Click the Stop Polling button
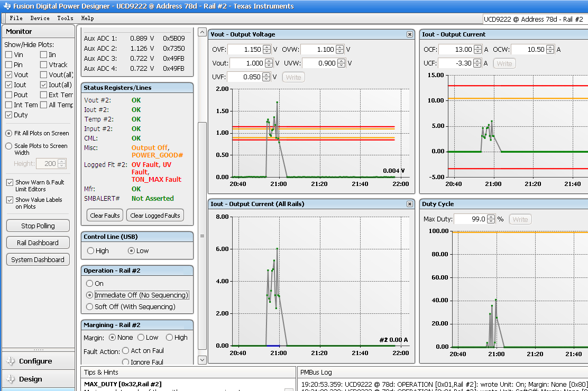This screenshot has width=588, height=391. point(38,226)
